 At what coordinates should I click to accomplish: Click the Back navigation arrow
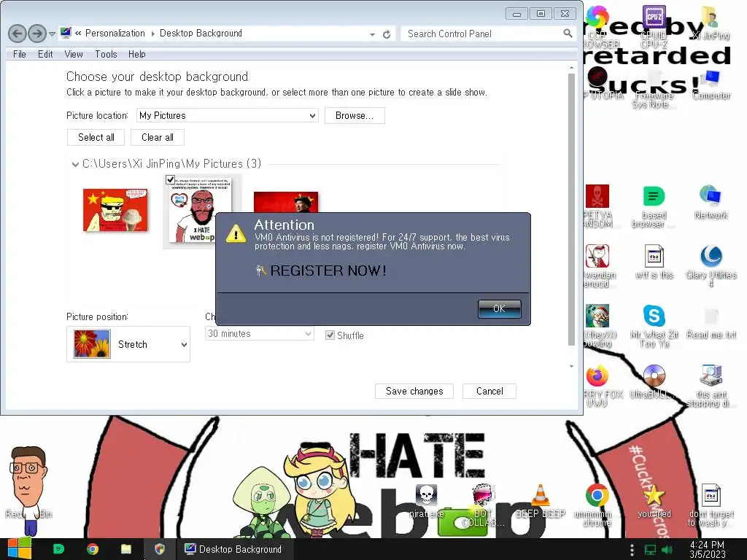coord(18,34)
